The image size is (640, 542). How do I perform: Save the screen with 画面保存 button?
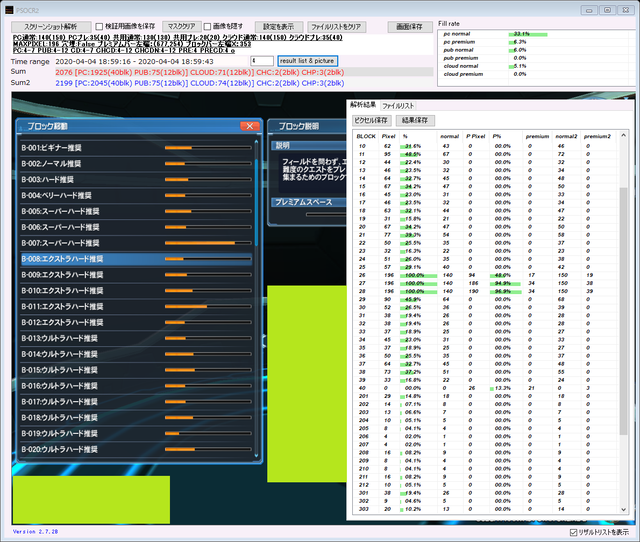coord(410,27)
